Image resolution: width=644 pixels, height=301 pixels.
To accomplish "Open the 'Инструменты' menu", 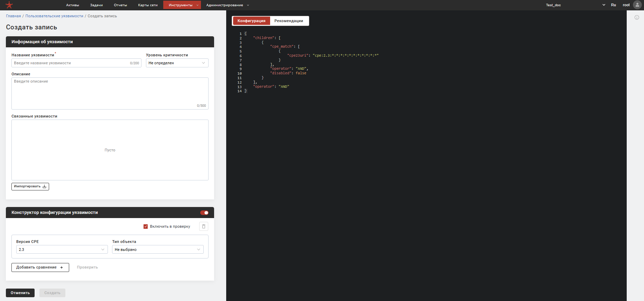I will pyautogui.click(x=182, y=5).
